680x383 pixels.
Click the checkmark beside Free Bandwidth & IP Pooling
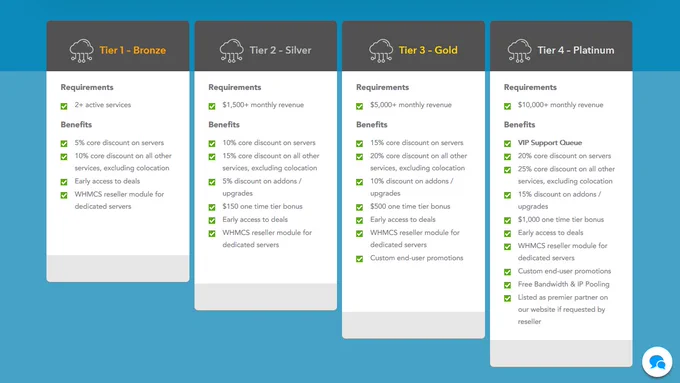pyautogui.click(x=507, y=285)
